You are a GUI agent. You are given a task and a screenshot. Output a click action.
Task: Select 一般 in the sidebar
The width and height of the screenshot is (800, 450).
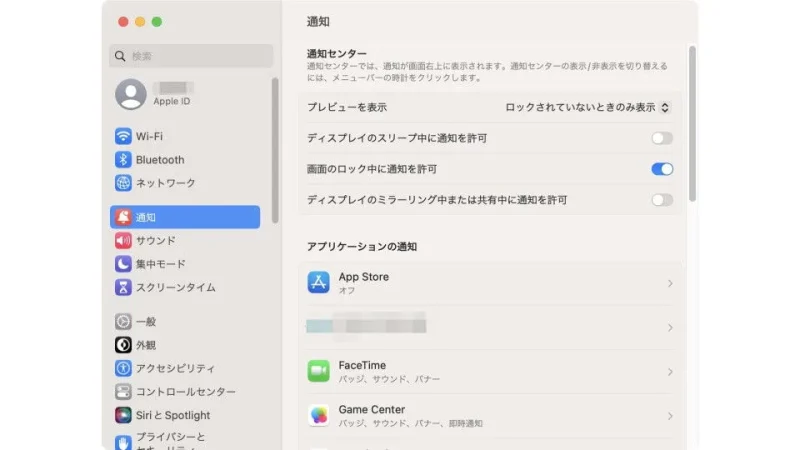(x=146, y=322)
